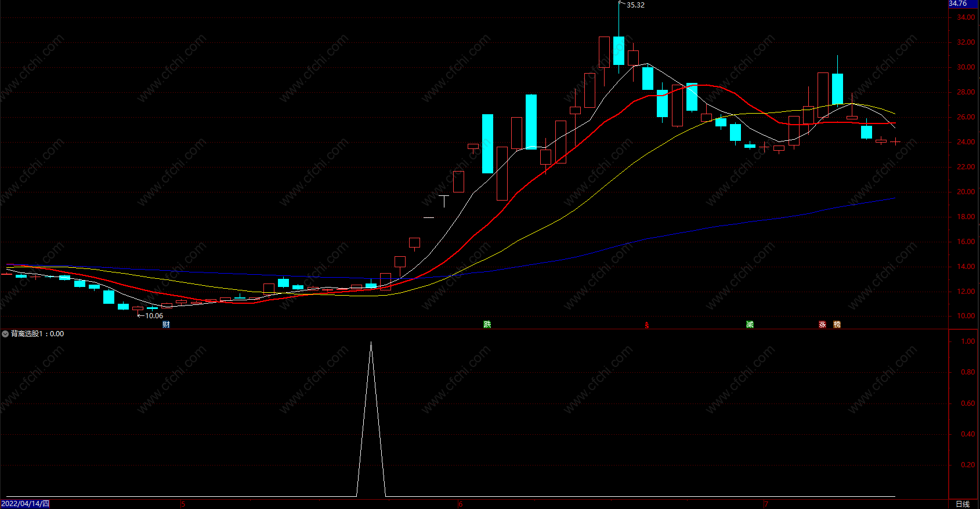This screenshot has width=980, height=509.
Task: Click the 背离选股1 : 0.00 indicator label
Action: pyautogui.click(x=38, y=334)
